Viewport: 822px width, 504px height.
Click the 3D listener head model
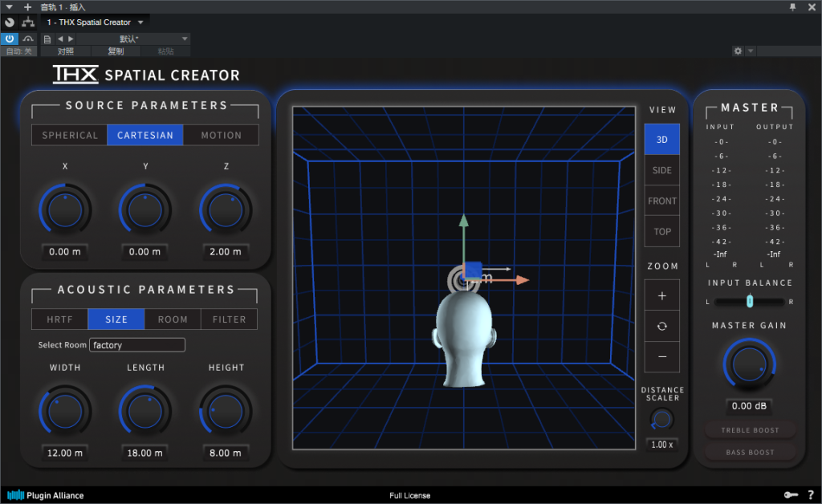pos(465,339)
